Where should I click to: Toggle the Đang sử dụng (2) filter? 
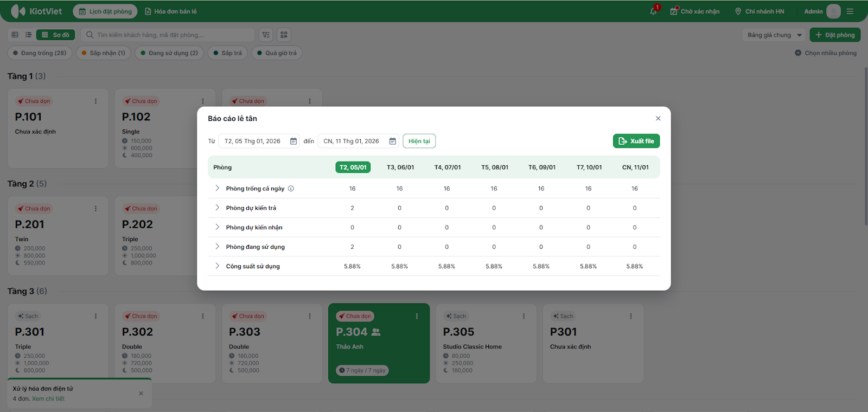coord(169,53)
